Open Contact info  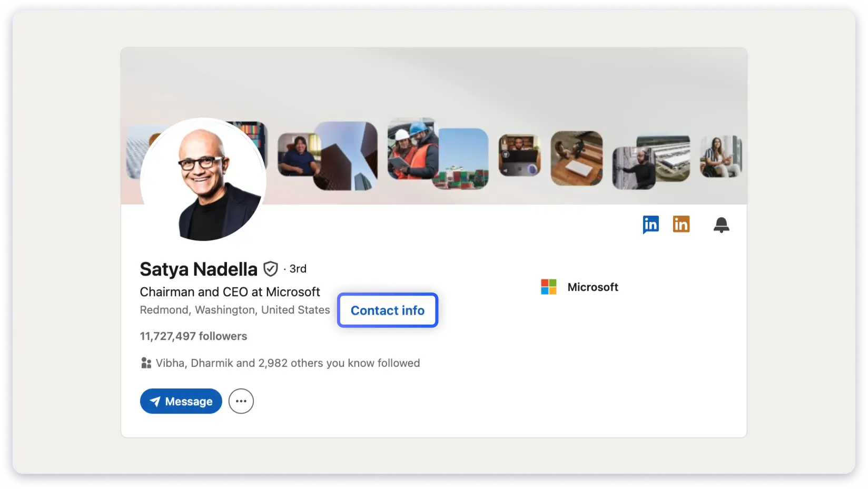pyautogui.click(x=388, y=310)
